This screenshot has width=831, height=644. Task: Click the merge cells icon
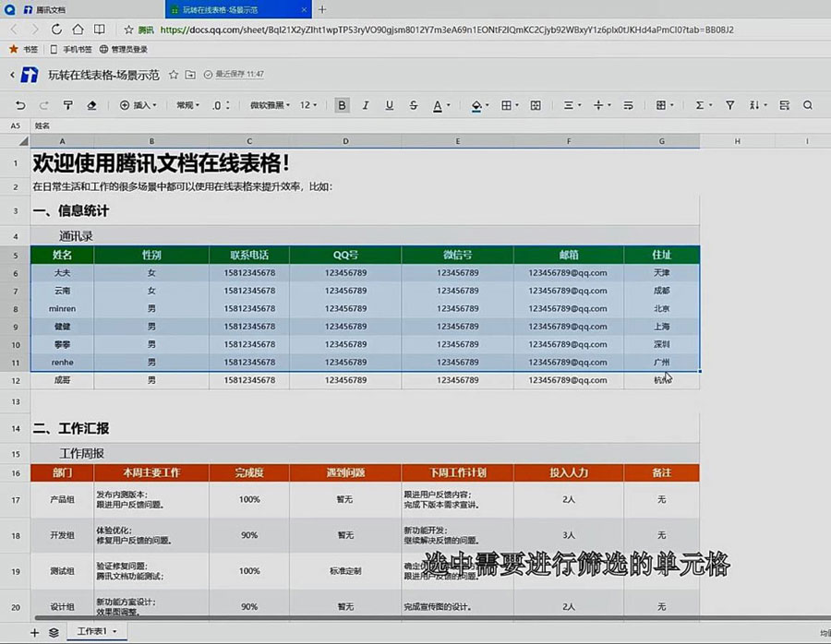coord(536,105)
